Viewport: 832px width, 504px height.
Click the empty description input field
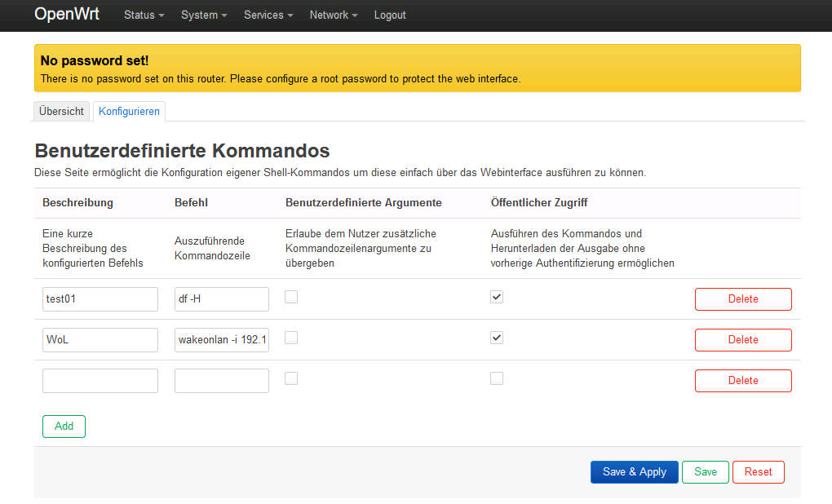coord(100,381)
